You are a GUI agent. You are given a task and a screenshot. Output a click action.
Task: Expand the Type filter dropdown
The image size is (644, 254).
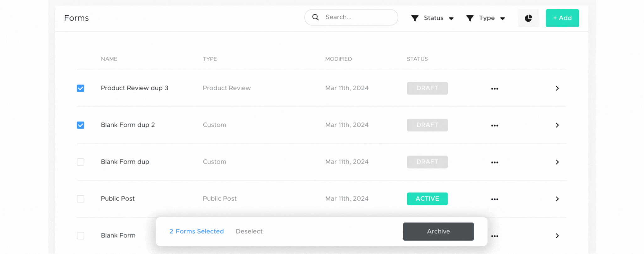502,19
